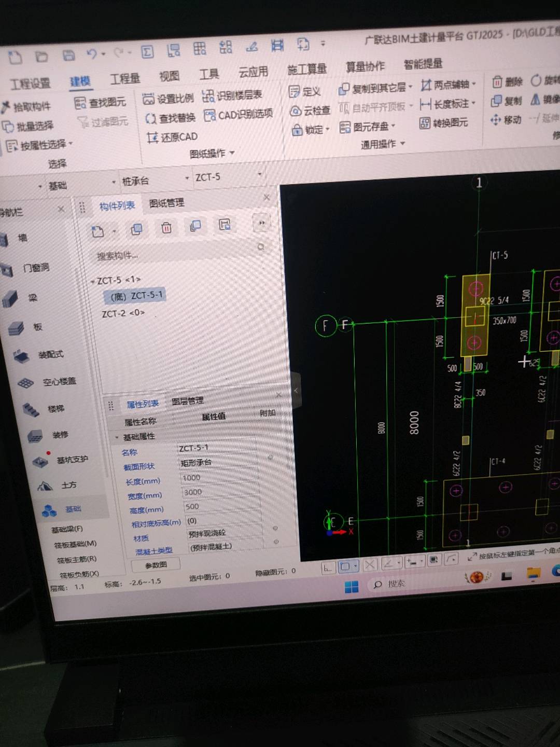Close the 导航栏 panel
Image resolution: width=560 pixels, height=747 pixels.
(x=61, y=209)
